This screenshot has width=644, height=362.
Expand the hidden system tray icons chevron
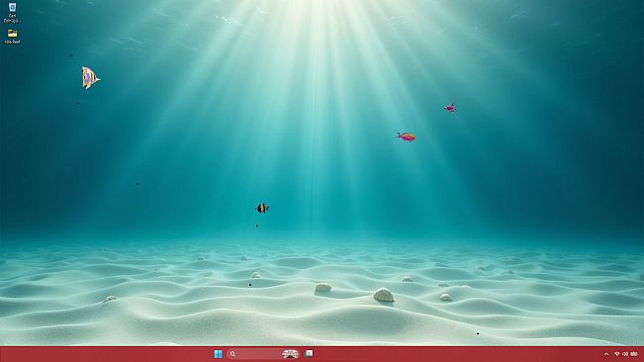click(x=606, y=354)
